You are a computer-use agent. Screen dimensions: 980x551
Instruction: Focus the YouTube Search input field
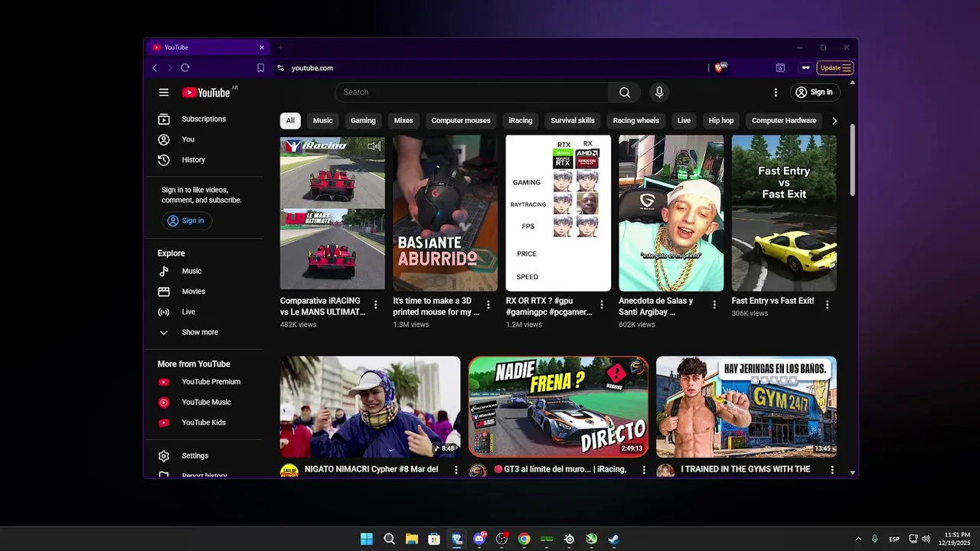coord(472,93)
